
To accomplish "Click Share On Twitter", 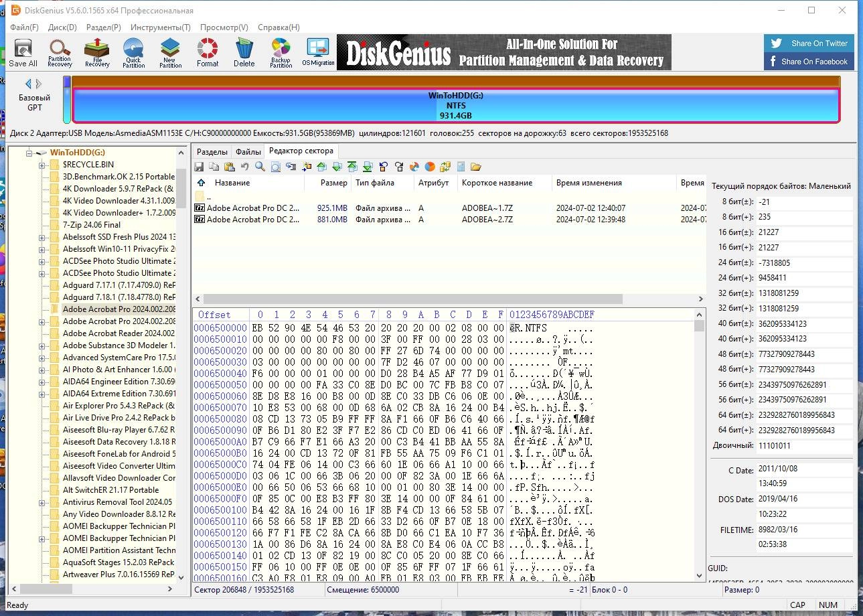I will pos(809,43).
